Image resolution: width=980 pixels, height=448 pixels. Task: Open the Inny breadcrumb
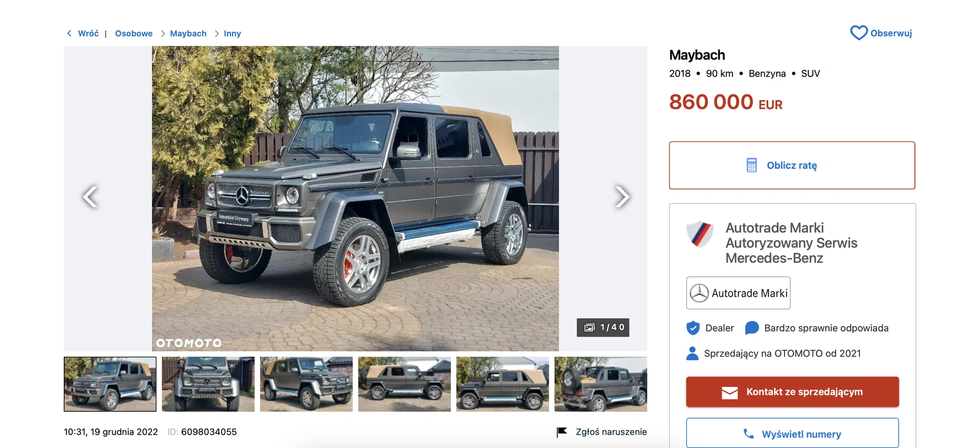[232, 33]
